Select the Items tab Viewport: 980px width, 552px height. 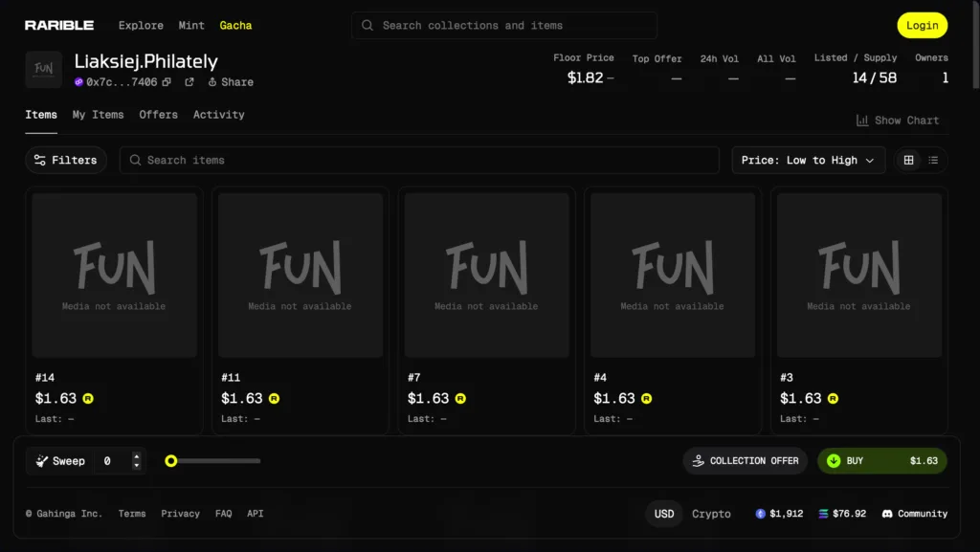point(41,115)
